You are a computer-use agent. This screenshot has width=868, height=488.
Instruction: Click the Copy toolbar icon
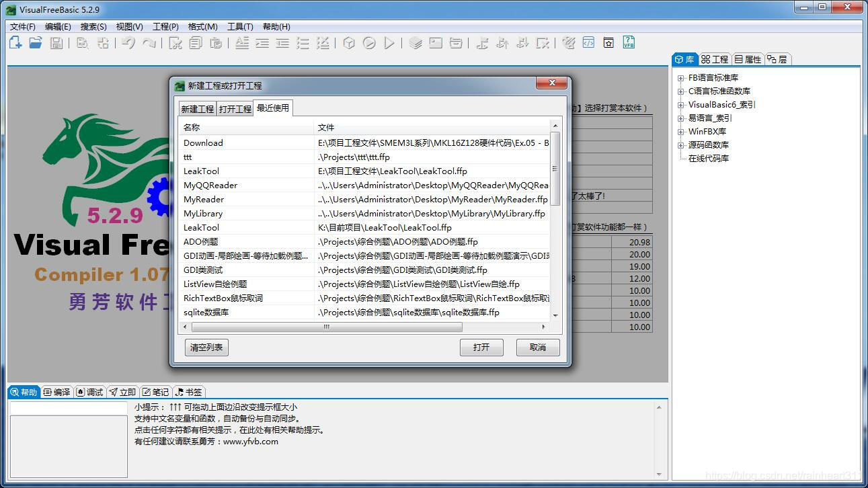coord(195,43)
